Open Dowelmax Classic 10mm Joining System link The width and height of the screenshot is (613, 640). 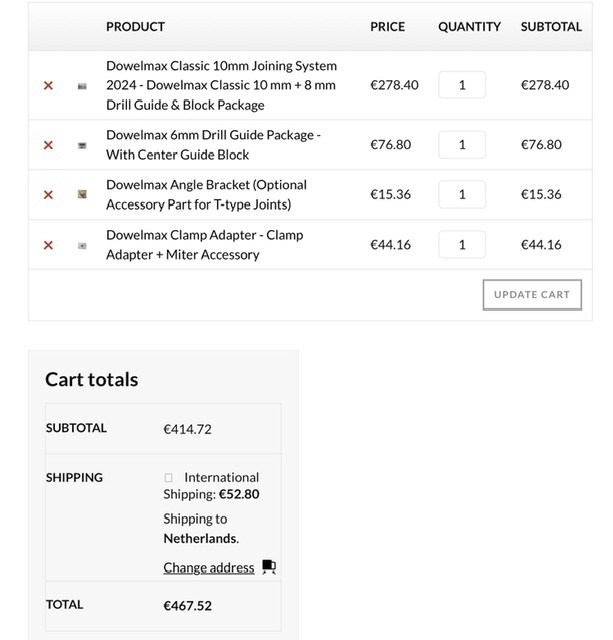click(222, 85)
